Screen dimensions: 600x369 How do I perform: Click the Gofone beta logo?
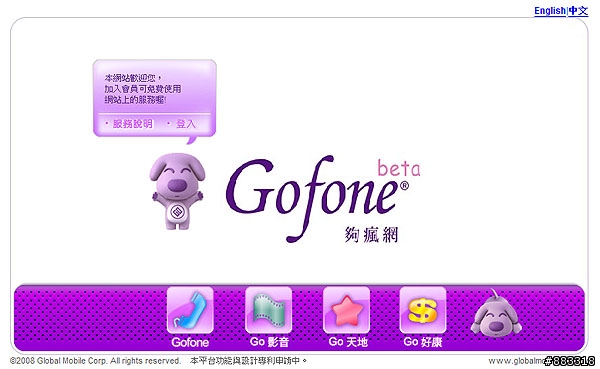pos(323,199)
